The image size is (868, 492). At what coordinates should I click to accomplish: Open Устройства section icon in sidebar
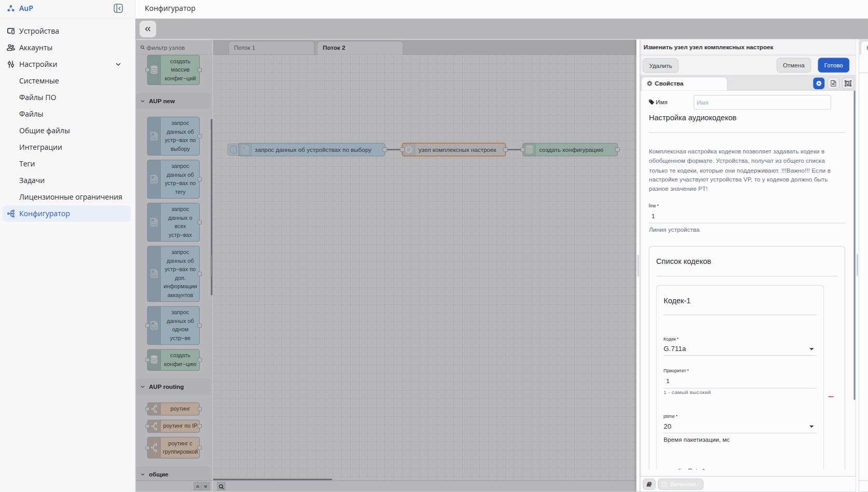click(x=11, y=31)
